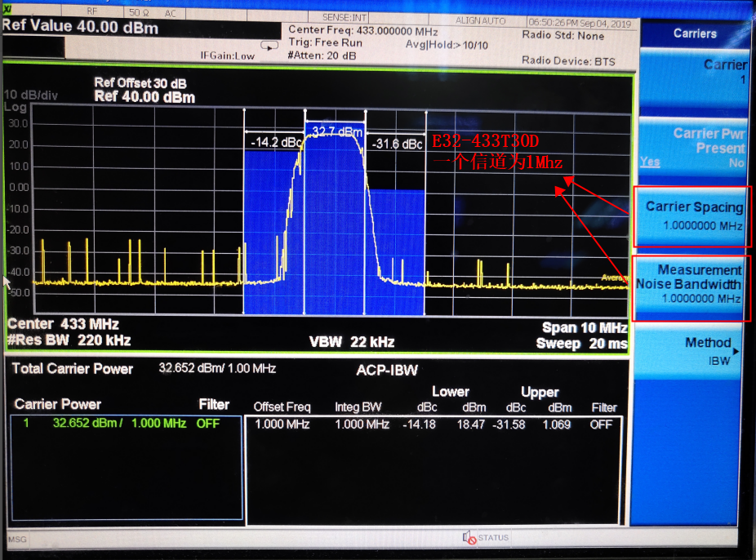Toggle Carrier Pwr Present Yes/No softkey
This screenshot has height=560, width=756.
693,147
